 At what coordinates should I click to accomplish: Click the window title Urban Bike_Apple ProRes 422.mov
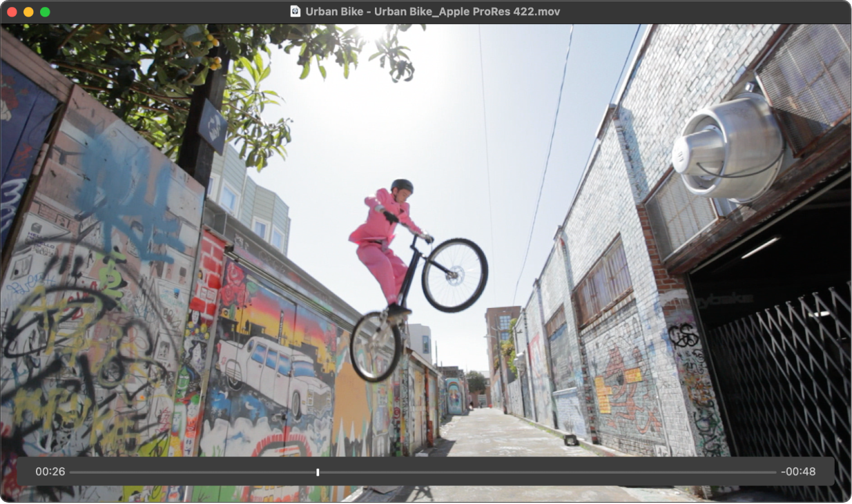coord(433,12)
